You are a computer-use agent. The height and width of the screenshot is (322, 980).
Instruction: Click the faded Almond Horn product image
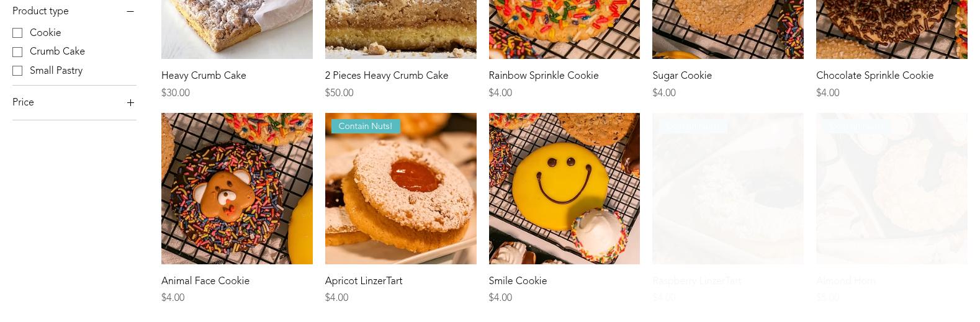click(892, 189)
